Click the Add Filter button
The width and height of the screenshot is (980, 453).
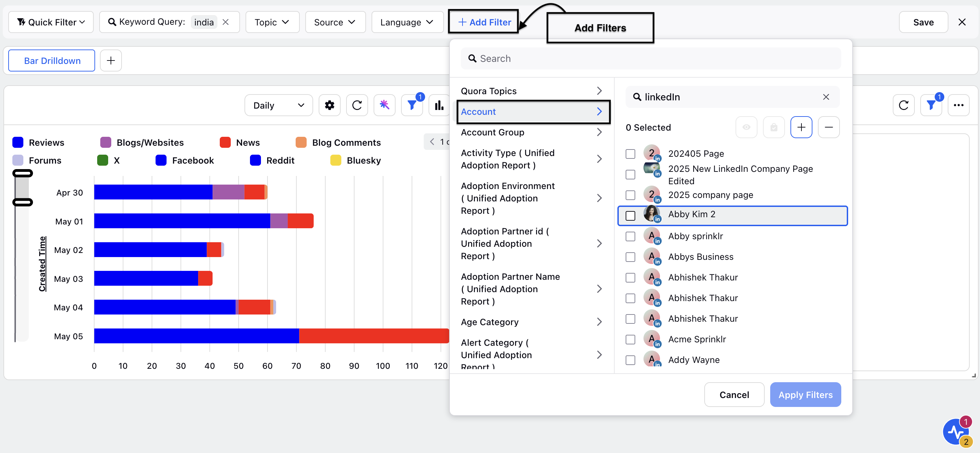[x=483, y=22]
